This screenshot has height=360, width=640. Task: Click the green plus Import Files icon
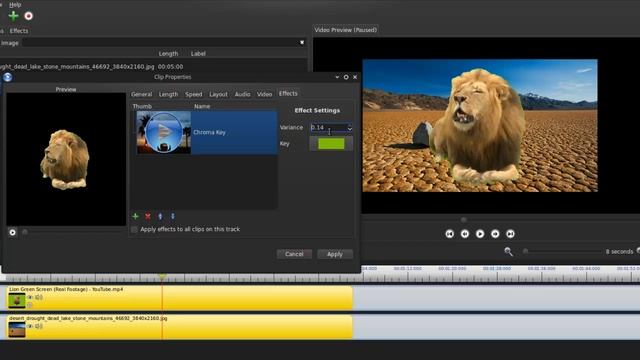tap(13, 16)
